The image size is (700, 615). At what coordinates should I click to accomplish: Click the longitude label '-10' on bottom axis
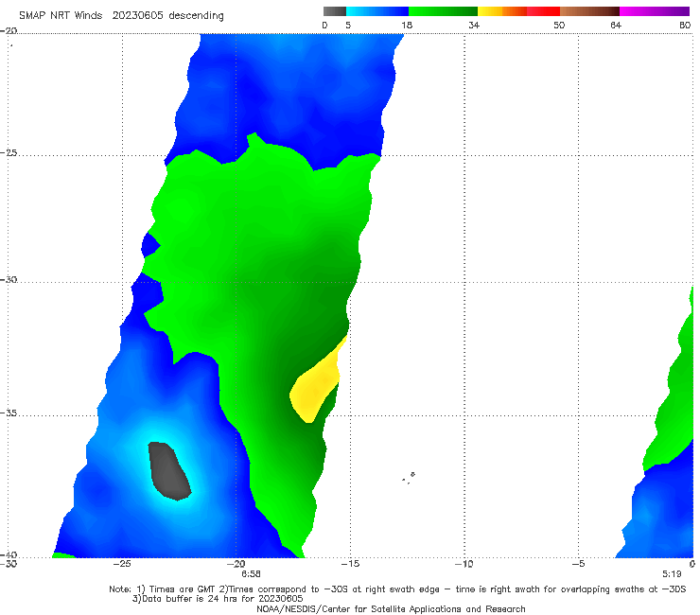click(x=464, y=564)
